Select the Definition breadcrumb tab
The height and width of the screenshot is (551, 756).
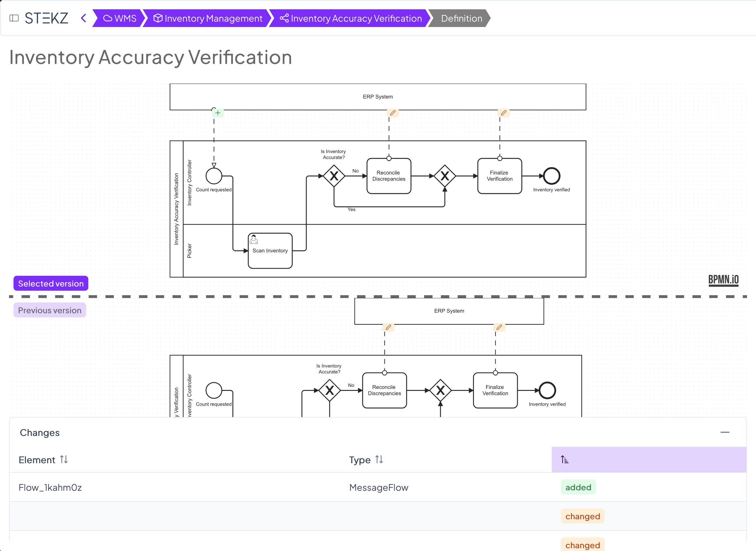click(x=461, y=18)
